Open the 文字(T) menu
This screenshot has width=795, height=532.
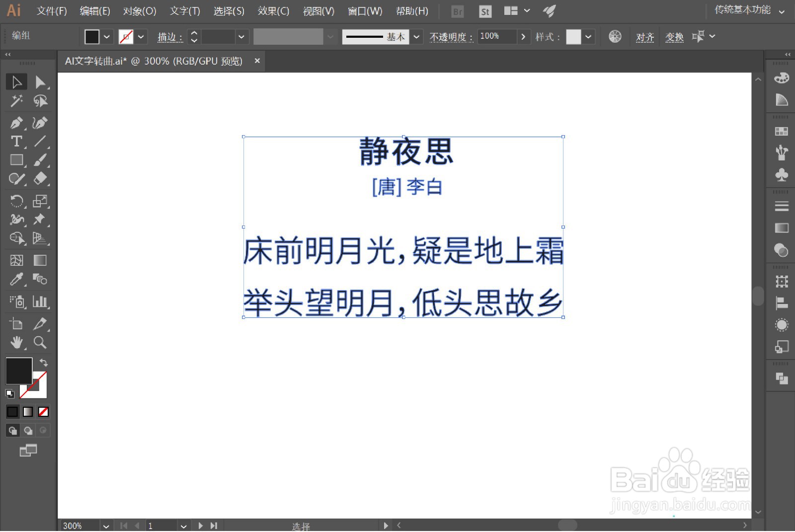click(184, 10)
